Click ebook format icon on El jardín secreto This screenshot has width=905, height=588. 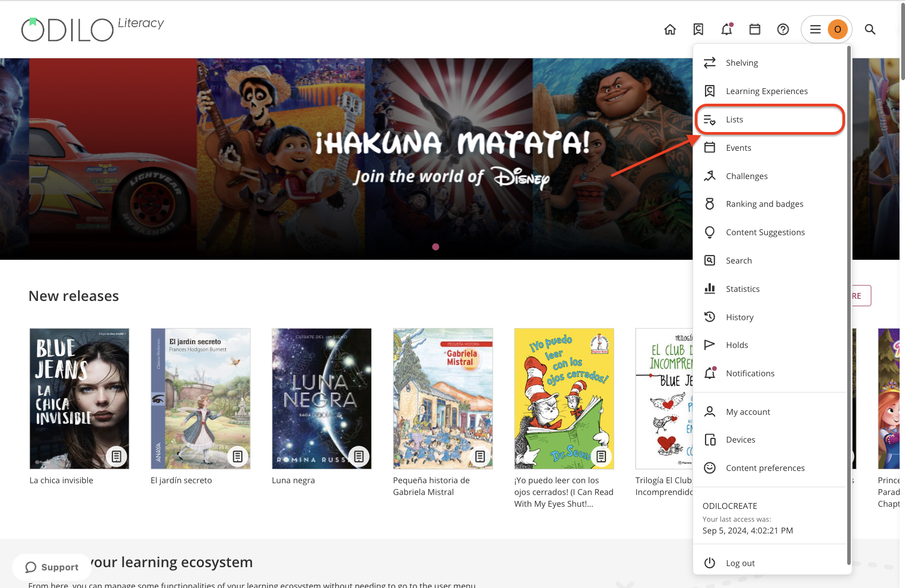[238, 457]
